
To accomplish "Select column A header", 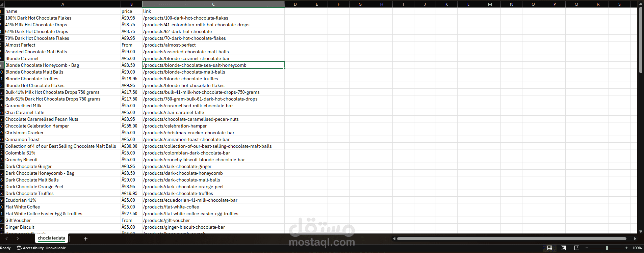I will [x=63, y=4].
